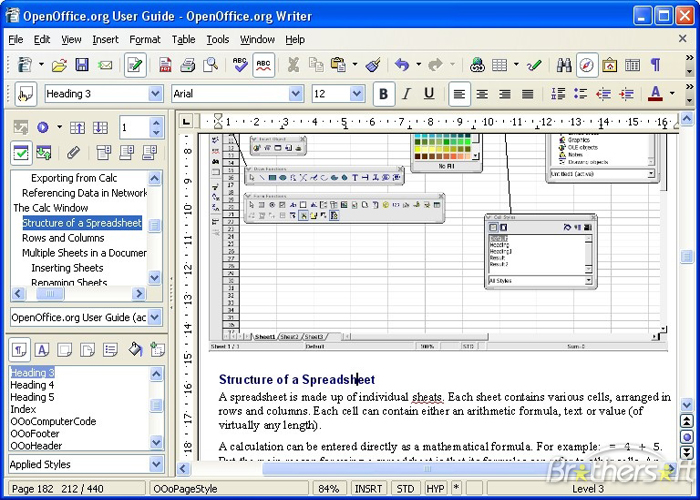
Task: Click Fill Format Mode paint bucket icon
Action: (x=135, y=350)
